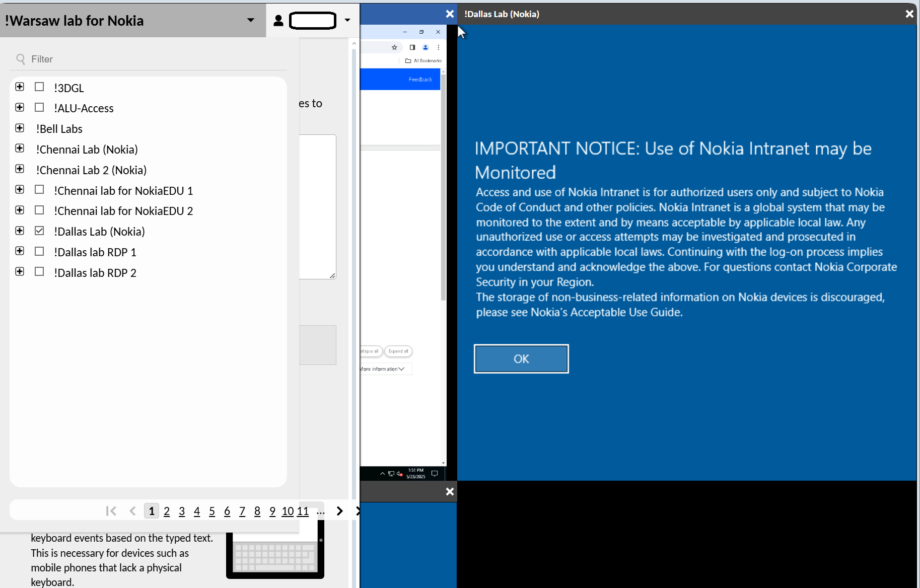
Task: Click into the Filter search field
Action: coord(151,59)
